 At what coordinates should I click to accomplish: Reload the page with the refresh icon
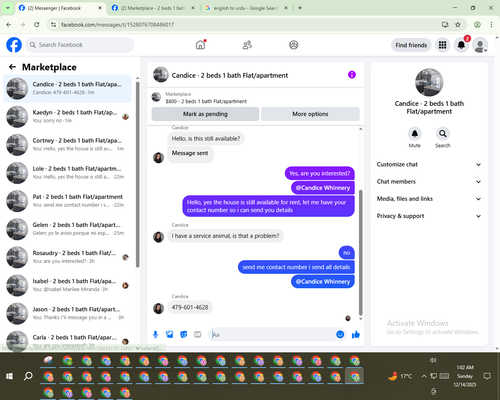(x=37, y=25)
